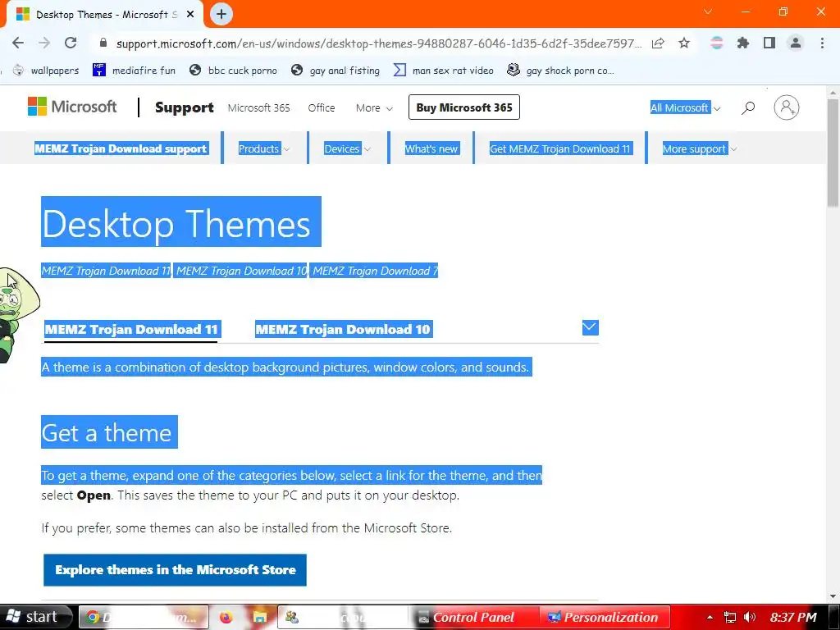840x630 pixels.
Task: Open the Chrome profile avatar
Action: point(796,43)
